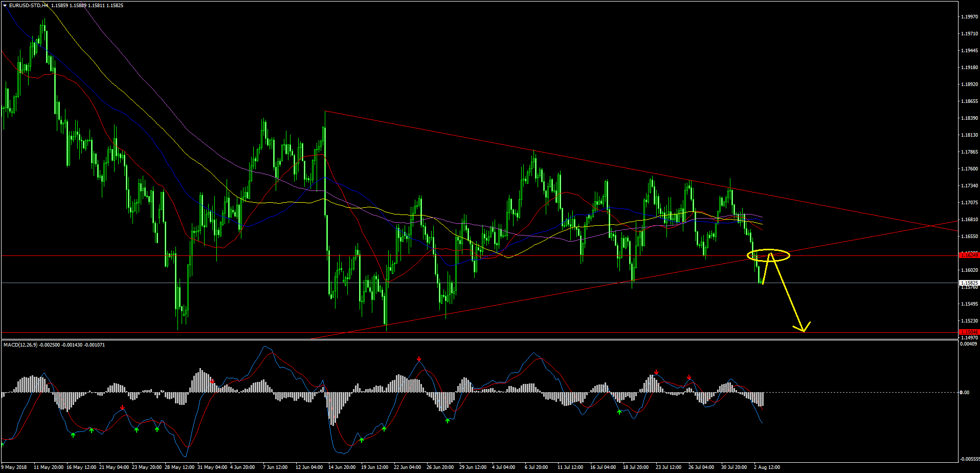Click the 26 Jul 04:00 time label
The width and height of the screenshot is (980, 473).
pos(701,467)
